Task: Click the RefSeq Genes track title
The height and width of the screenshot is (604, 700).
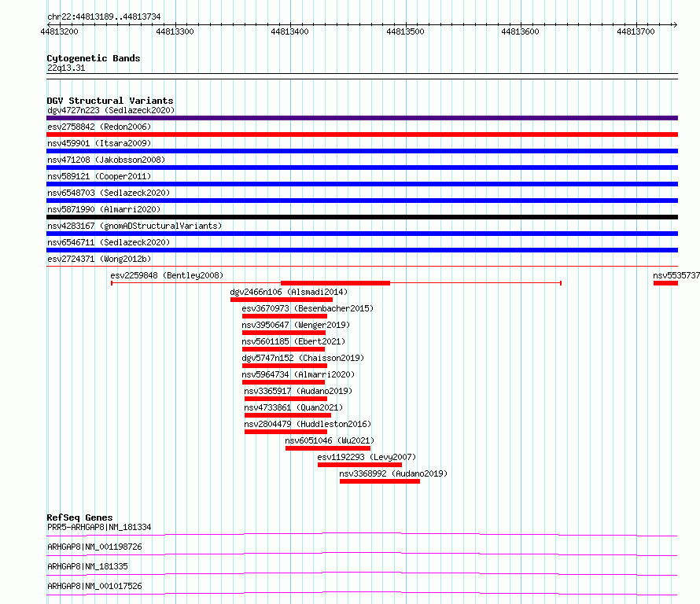Action: 79,517
